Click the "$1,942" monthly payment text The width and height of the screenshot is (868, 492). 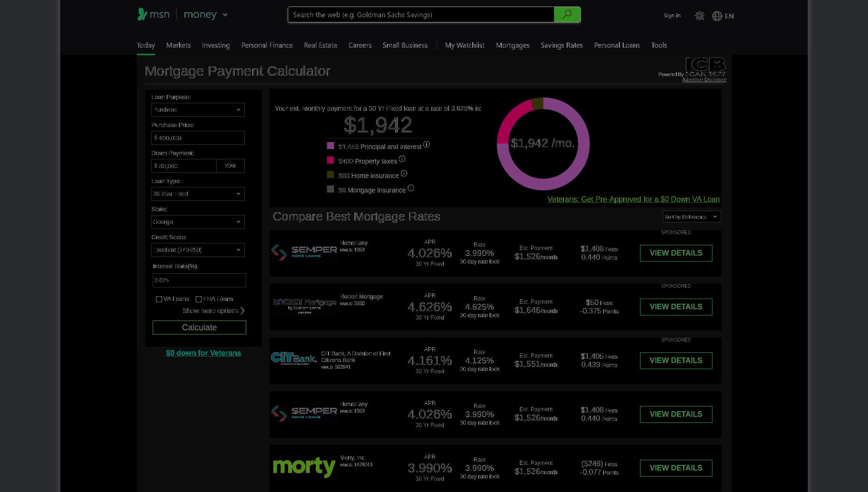[x=378, y=125]
